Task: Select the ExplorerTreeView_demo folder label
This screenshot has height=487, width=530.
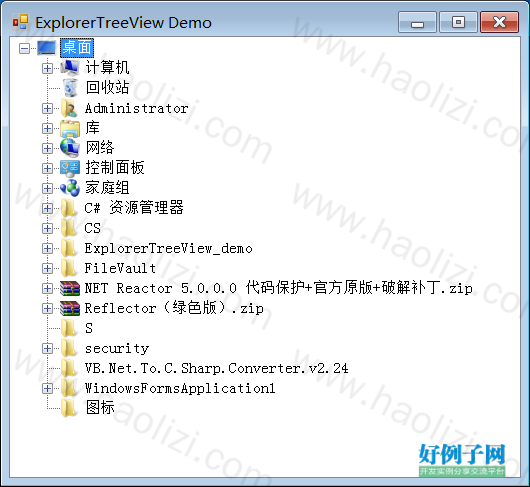Action: 168,248
